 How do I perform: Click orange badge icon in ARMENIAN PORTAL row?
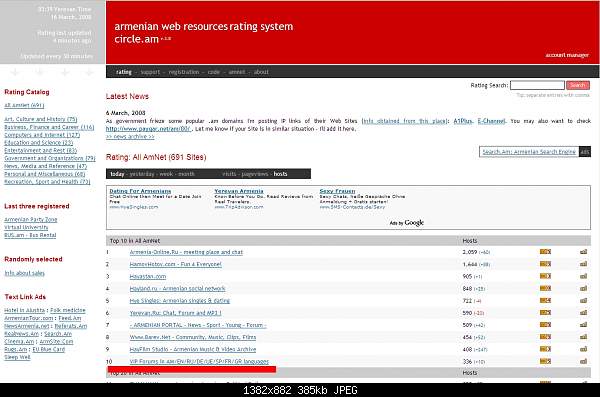[x=545, y=325]
